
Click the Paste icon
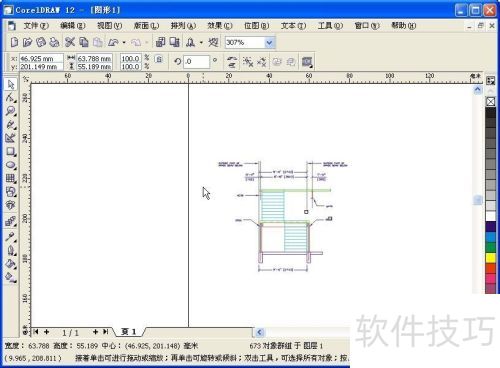pos(98,42)
